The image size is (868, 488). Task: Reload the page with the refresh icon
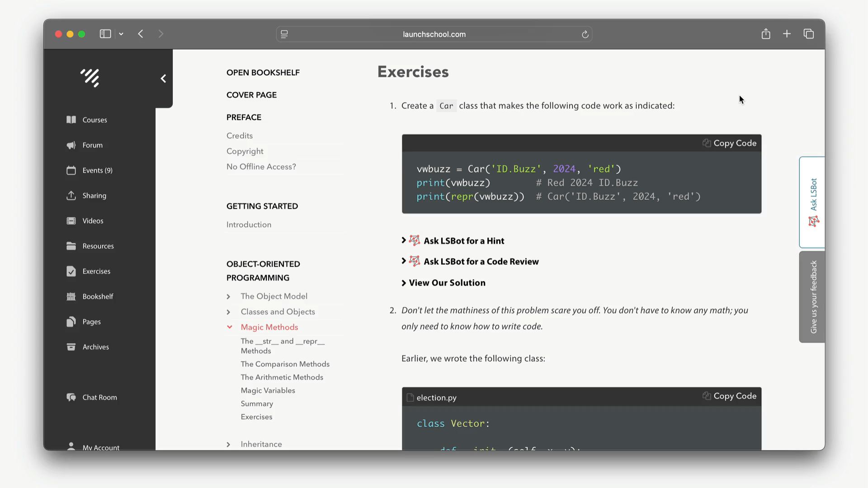tap(585, 34)
